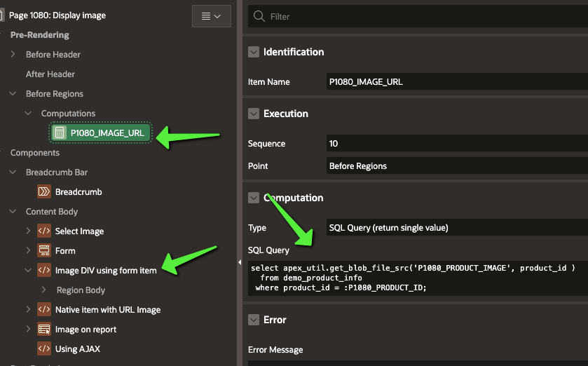Click the Image DIV region icon
588x366 pixels.
(44, 270)
